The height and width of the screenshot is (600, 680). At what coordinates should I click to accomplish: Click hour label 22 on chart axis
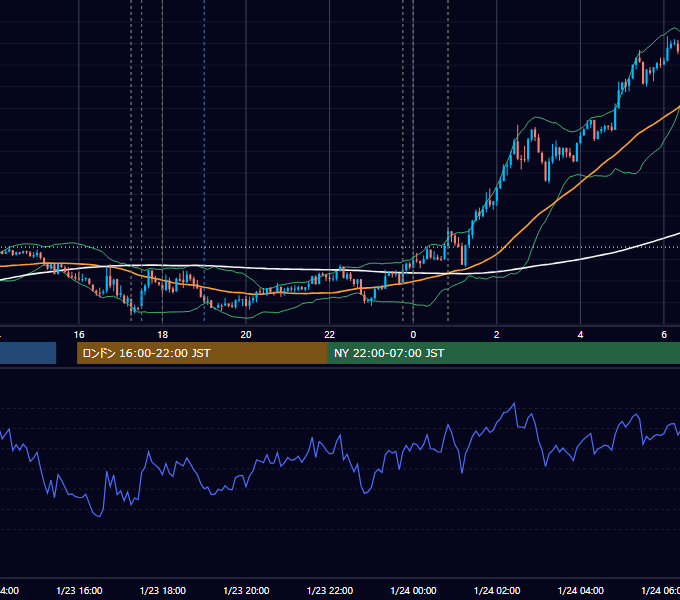click(x=330, y=335)
